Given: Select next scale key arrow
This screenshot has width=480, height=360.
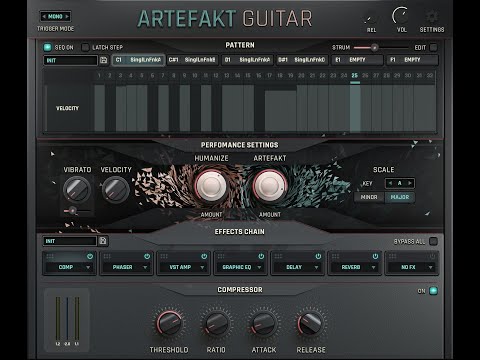Looking at the screenshot, I should click(x=410, y=183).
